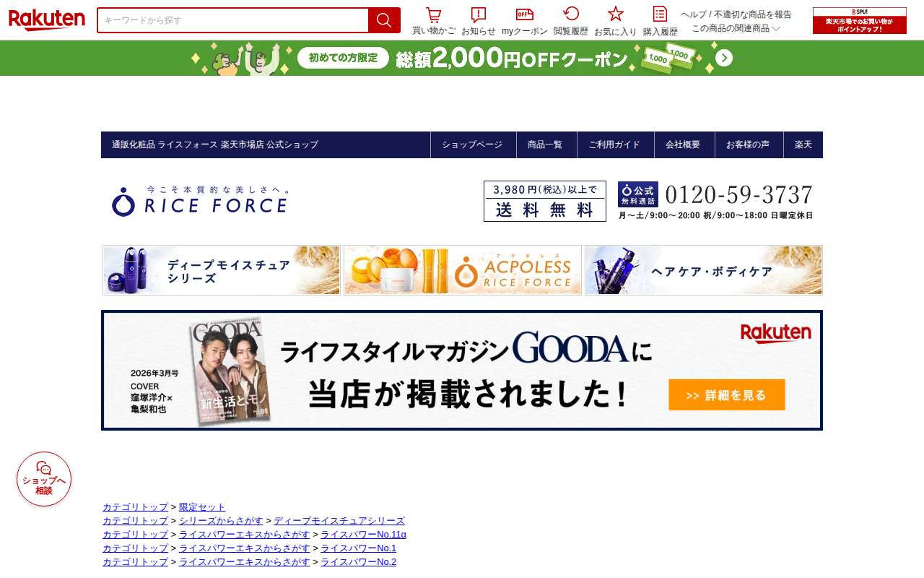Image resolution: width=924 pixels, height=578 pixels.
Task: Click the shop title 通販化粧品 ライスフォース
Action: pyautogui.click(x=215, y=144)
